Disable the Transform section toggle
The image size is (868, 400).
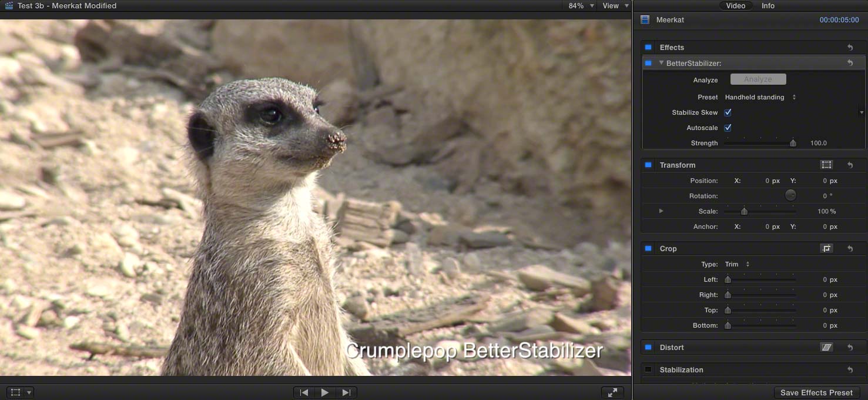tap(648, 165)
